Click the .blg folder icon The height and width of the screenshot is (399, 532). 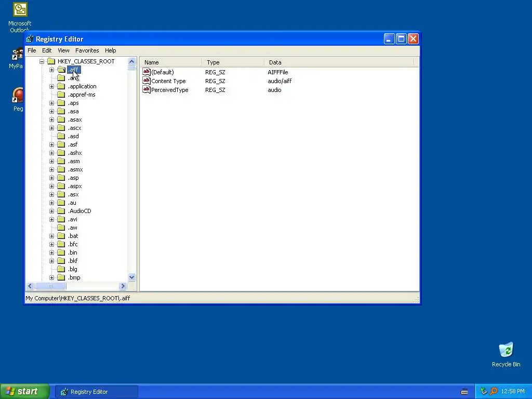(61, 269)
